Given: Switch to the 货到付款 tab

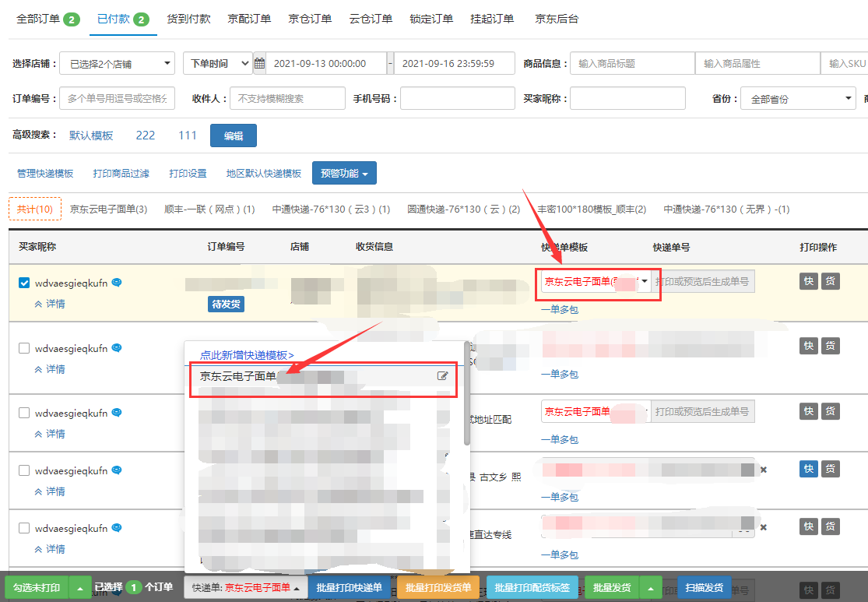Looking at the screenshot, I should coord(188,19).
